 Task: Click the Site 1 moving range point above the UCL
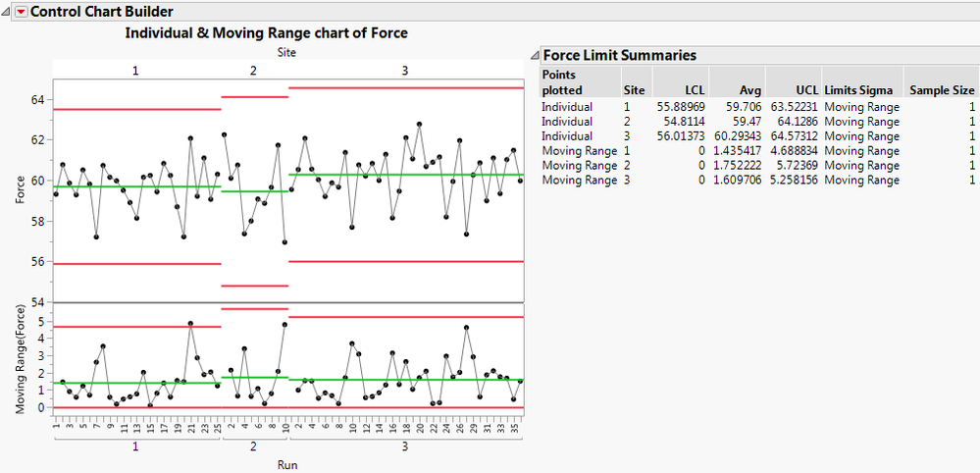(x=190, y=324)
